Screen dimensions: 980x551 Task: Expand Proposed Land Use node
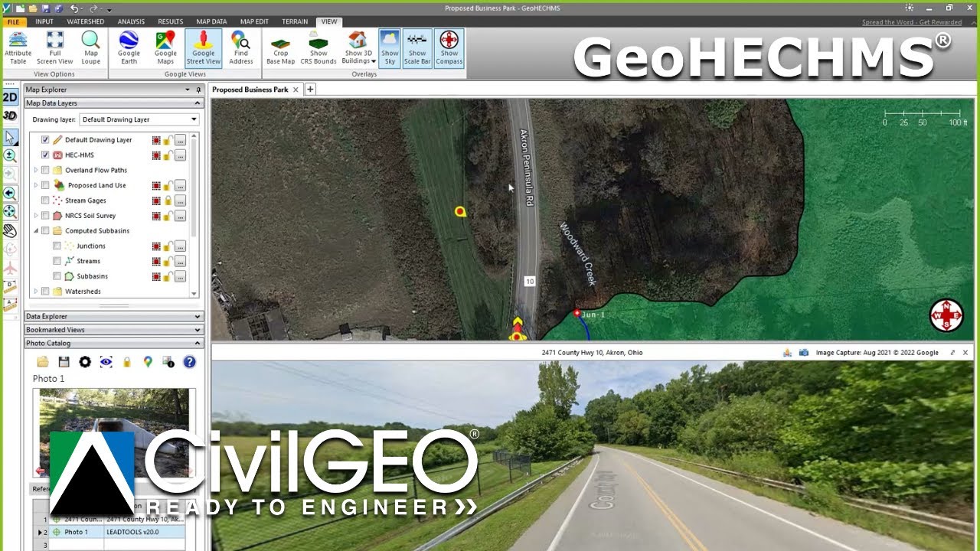coord(35,185)
